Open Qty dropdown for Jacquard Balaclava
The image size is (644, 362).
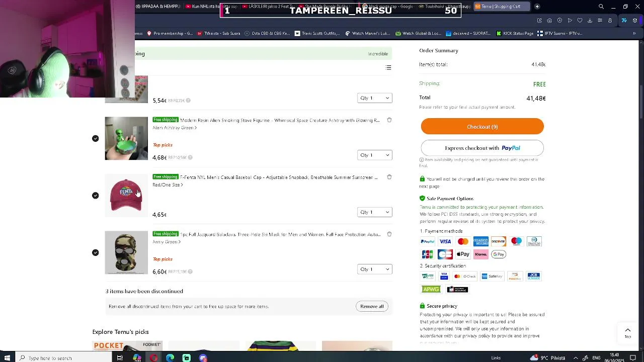click(x=374, y=269)
